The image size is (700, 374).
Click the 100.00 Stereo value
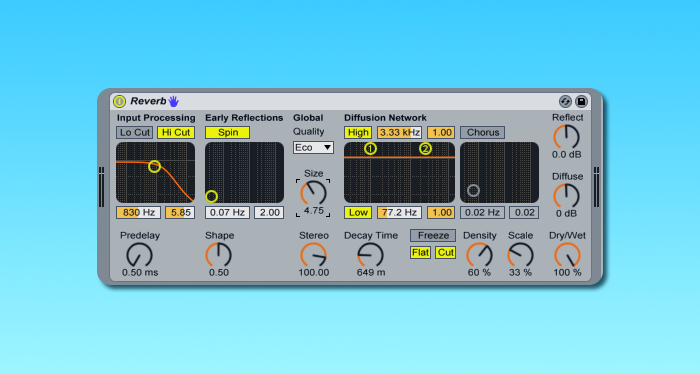314,273
